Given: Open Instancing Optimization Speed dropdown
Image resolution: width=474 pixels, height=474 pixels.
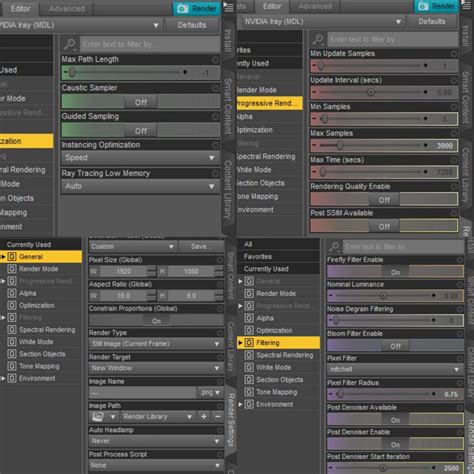Looking at the screenshot, I should [140, 157].
